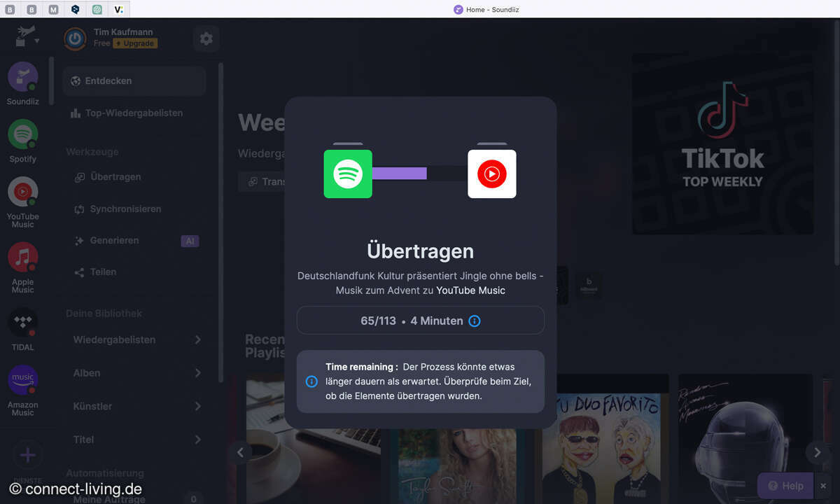The height and width of the screenshot is (504, 840).
Task: Select the Spotify service in the sidebar
Action: [x=23, y=134]
